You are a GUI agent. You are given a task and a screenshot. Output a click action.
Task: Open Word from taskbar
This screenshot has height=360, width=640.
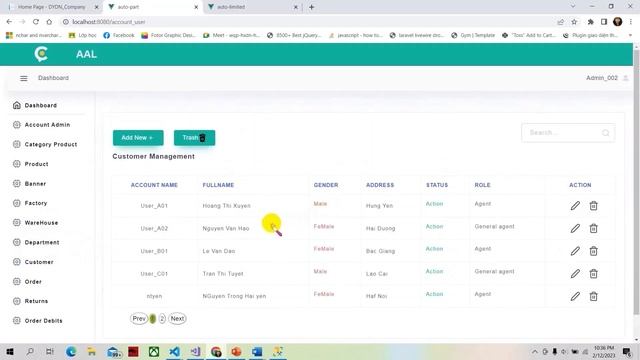(257, 351)
